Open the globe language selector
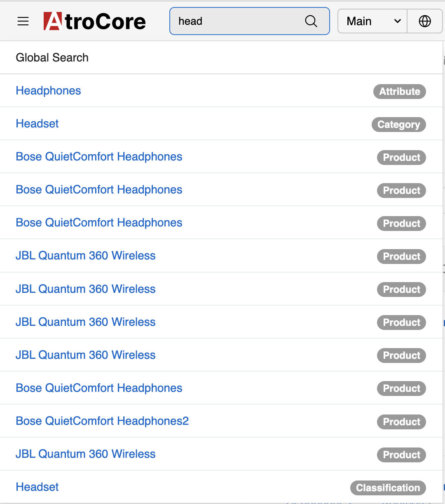Viewport: 445px width, 504px height. tap(425, 21)
